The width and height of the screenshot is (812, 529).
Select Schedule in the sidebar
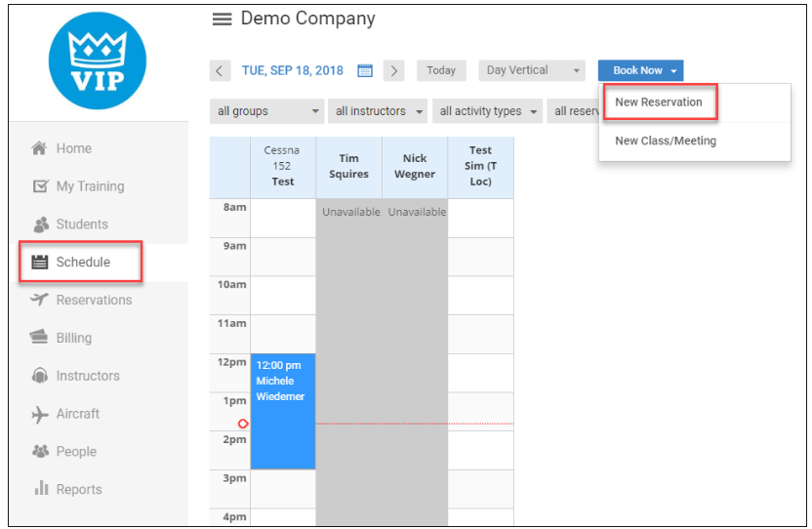point(83,263)
